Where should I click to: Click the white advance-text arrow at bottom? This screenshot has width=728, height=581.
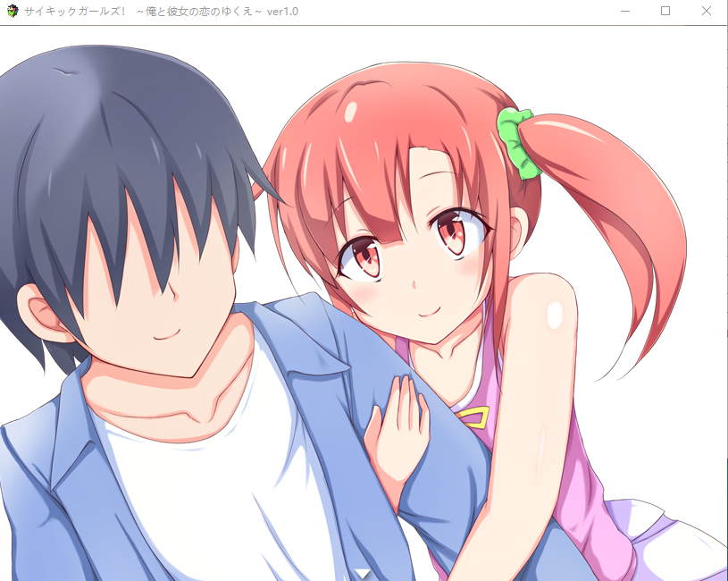coord(363,574)
